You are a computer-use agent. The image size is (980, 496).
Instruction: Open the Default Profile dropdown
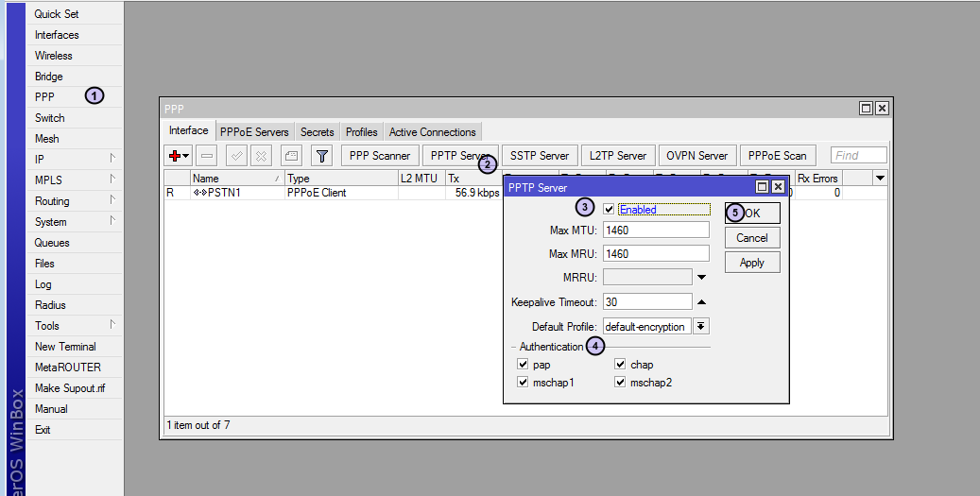(701, 327)
